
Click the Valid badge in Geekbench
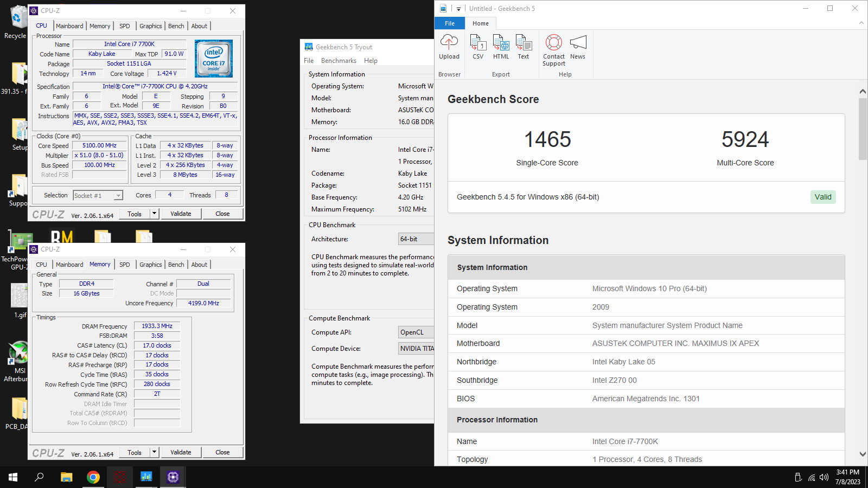(823, 197)
